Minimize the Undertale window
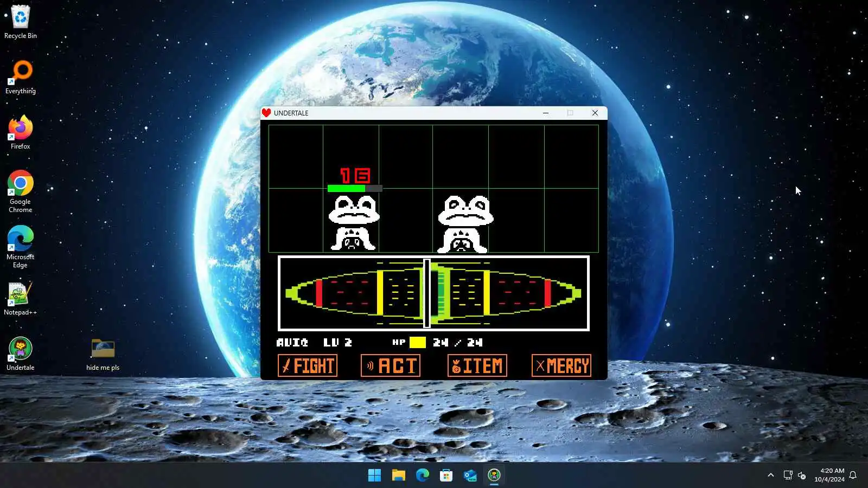This screenshot has height=488, width=868. point(546,113)
